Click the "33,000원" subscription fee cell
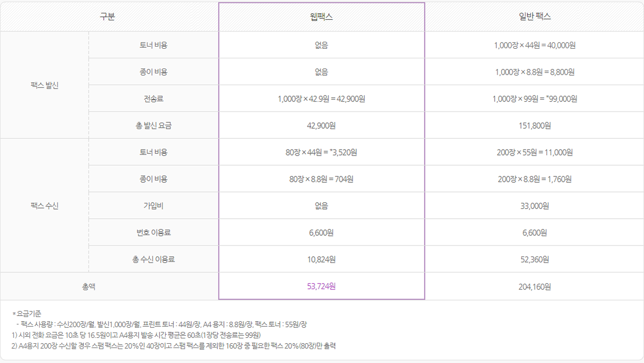Image resolution: width=644 pixels, height=363 pixels. (535, 206)
